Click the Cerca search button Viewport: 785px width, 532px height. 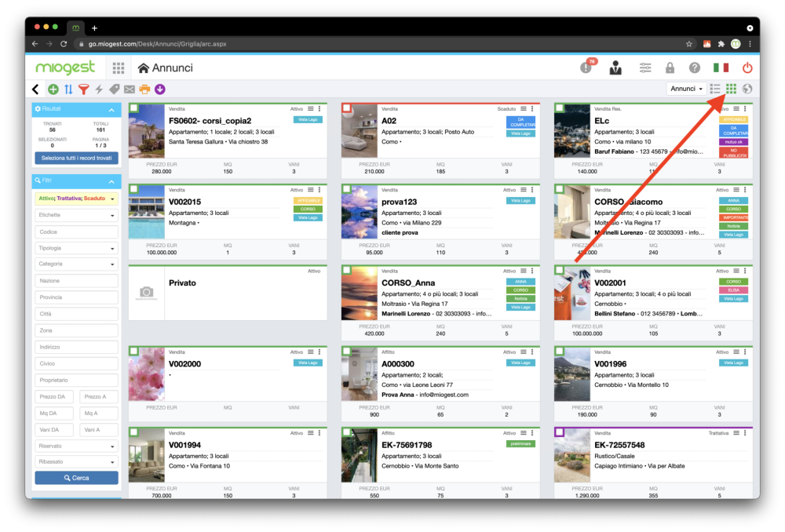coord(77,478)
